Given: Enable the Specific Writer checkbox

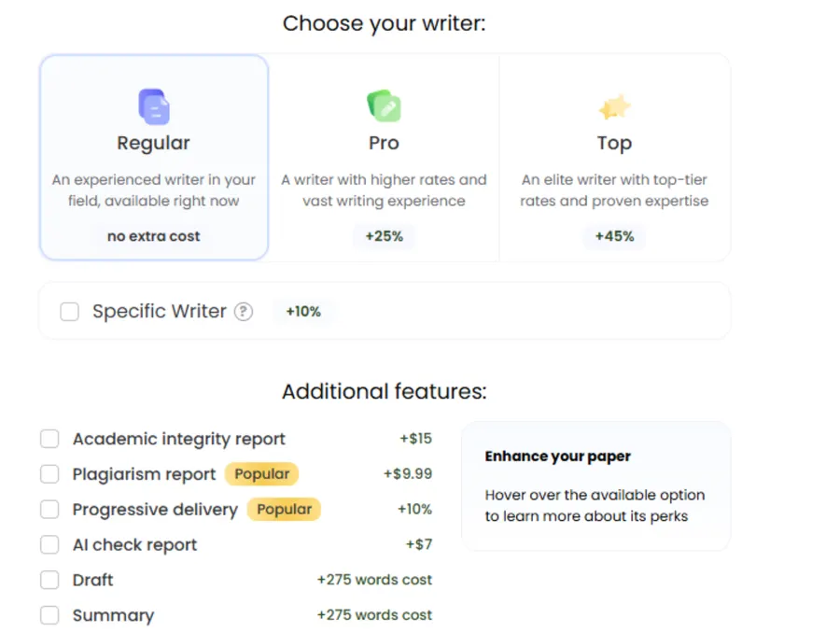Looking at the screenshot, I should pyautogui.click(x=70, y=312).
